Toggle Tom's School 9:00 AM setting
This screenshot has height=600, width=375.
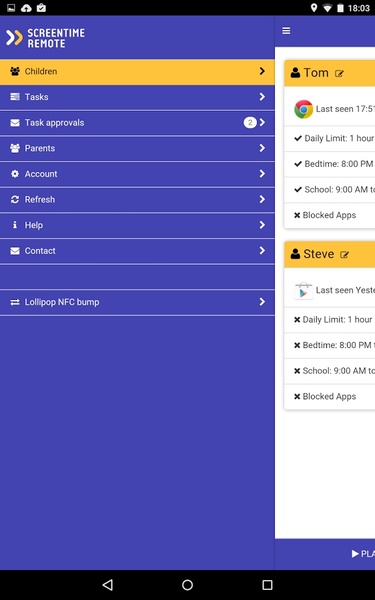point(330,190)
